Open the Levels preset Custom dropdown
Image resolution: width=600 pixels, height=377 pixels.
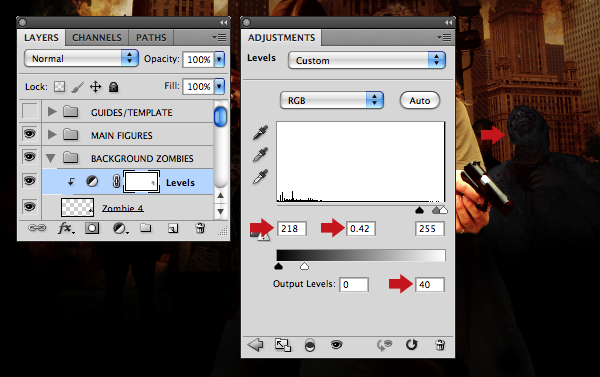pyautogui.click(x=367, y=60)
